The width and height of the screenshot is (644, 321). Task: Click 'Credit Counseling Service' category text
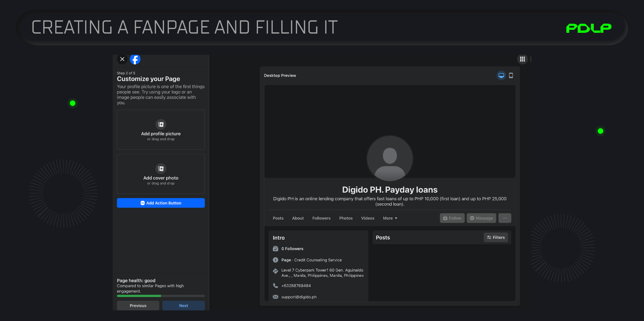pyautogui.click(x=318, y=260)
